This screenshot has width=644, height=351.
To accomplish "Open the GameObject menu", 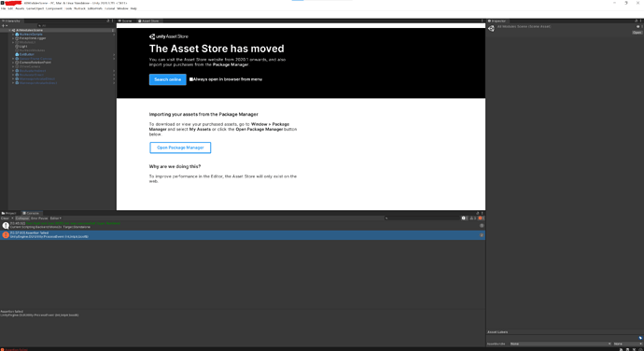I will pos(35,8).
